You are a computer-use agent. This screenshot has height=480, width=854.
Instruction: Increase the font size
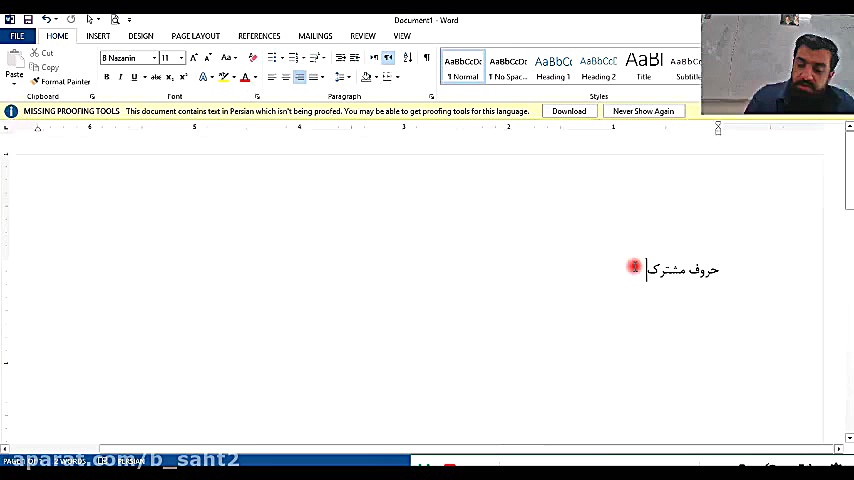194,57
